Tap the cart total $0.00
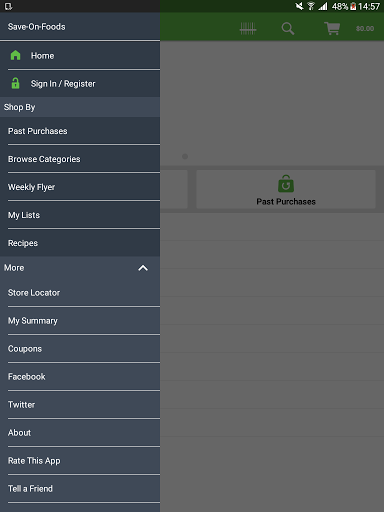Screen dimensions: 384x512 click(365, 29)
